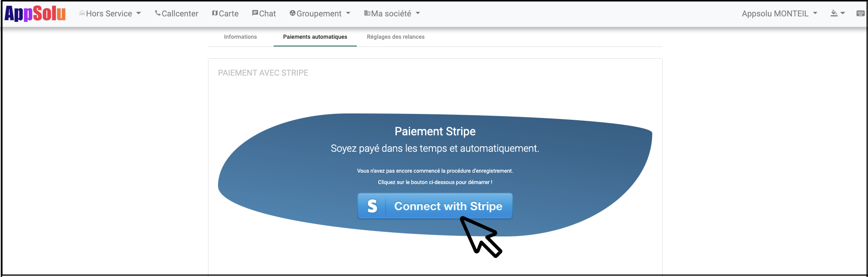Select the Paiements automatiques tab
Viewport: 868px width, 277px height.
(x=315, y=37)
